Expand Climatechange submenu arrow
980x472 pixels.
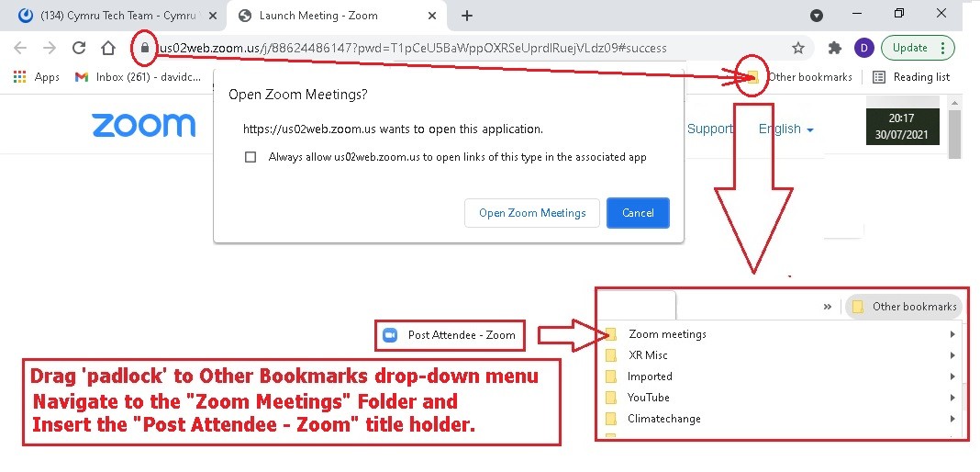pyautogui.click(x=952, y=419)
